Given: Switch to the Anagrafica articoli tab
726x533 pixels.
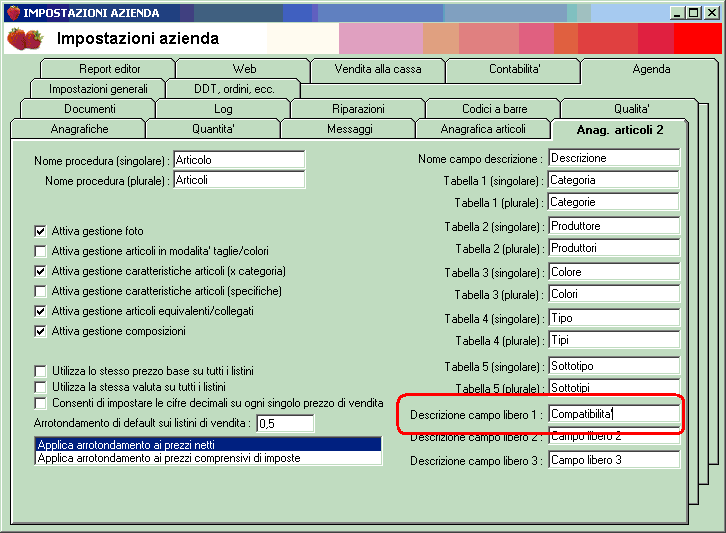Looking at the screenshot, I should [482, 129].
